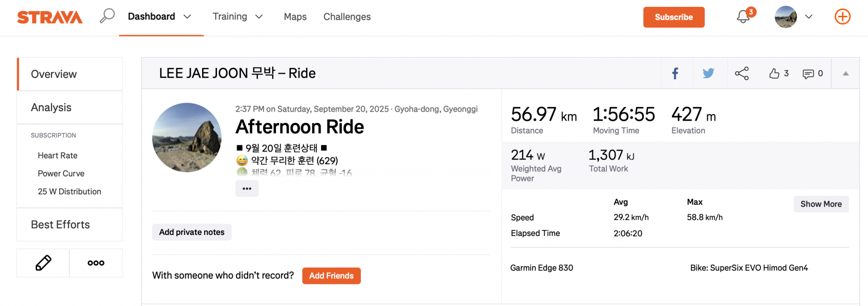
Task: Share the ride on Facebook
Action: pyautogui.click(x=675, y=73)
